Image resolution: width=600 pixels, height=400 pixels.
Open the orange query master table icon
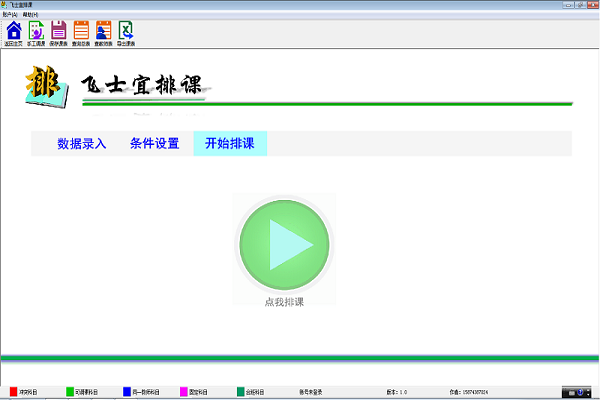[81, 31]
